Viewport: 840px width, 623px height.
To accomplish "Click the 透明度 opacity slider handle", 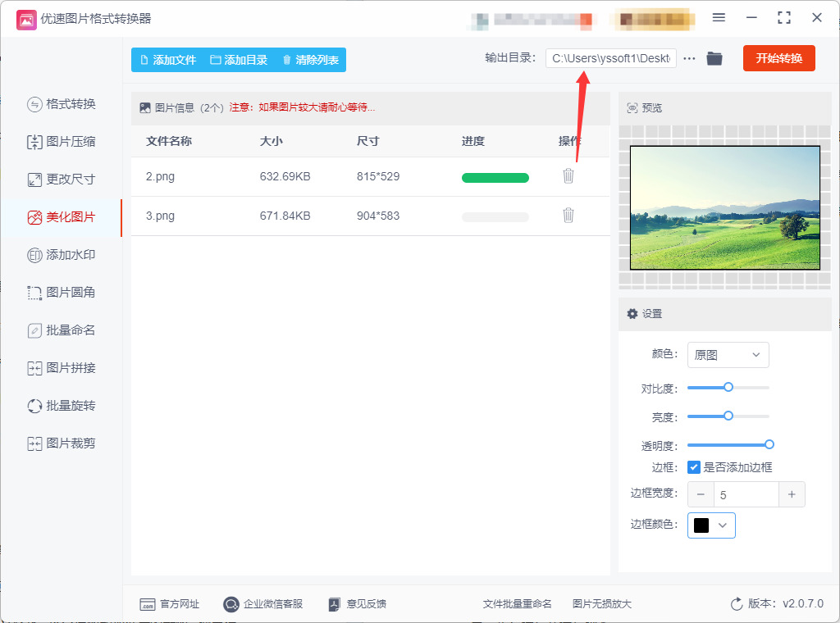I will pos(769,444).
